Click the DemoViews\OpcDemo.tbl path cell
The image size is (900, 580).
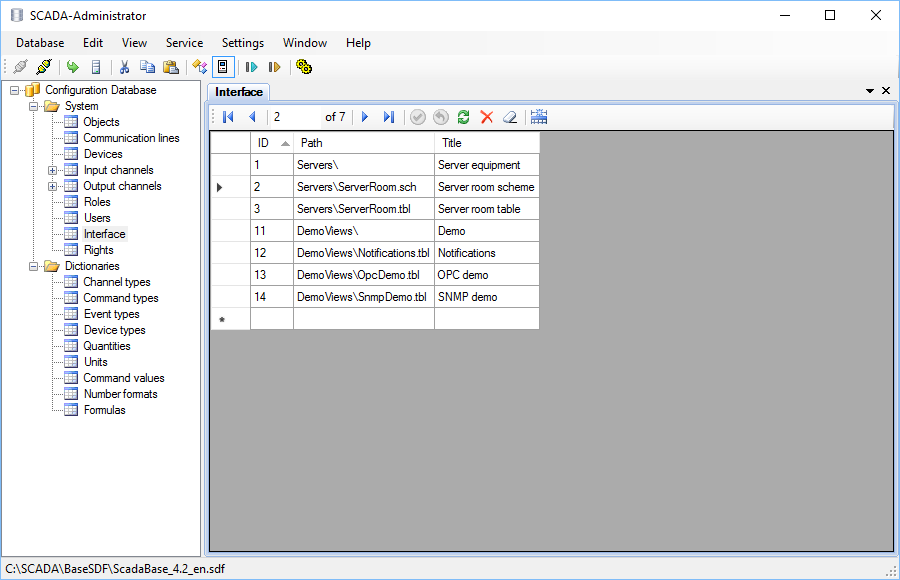[364, 275]
